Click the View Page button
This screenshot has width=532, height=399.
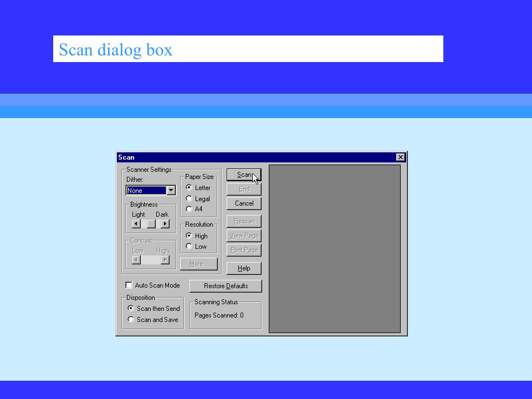244,236
